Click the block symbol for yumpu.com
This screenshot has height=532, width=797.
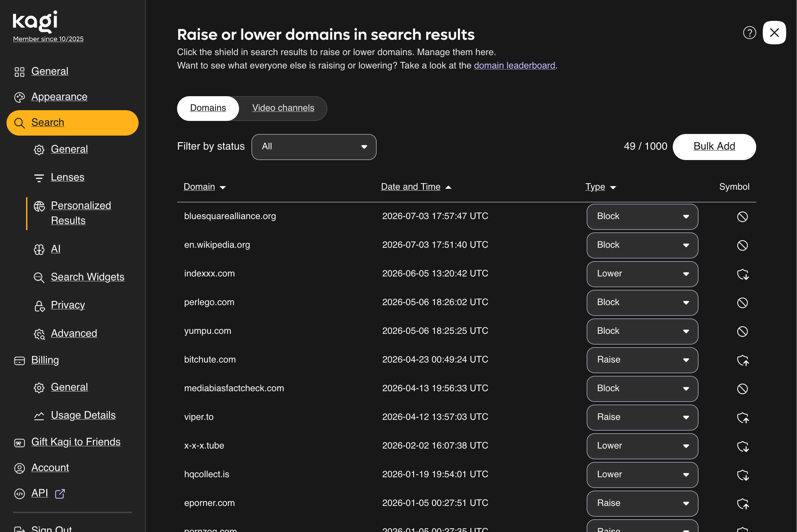tap(742, 332)
